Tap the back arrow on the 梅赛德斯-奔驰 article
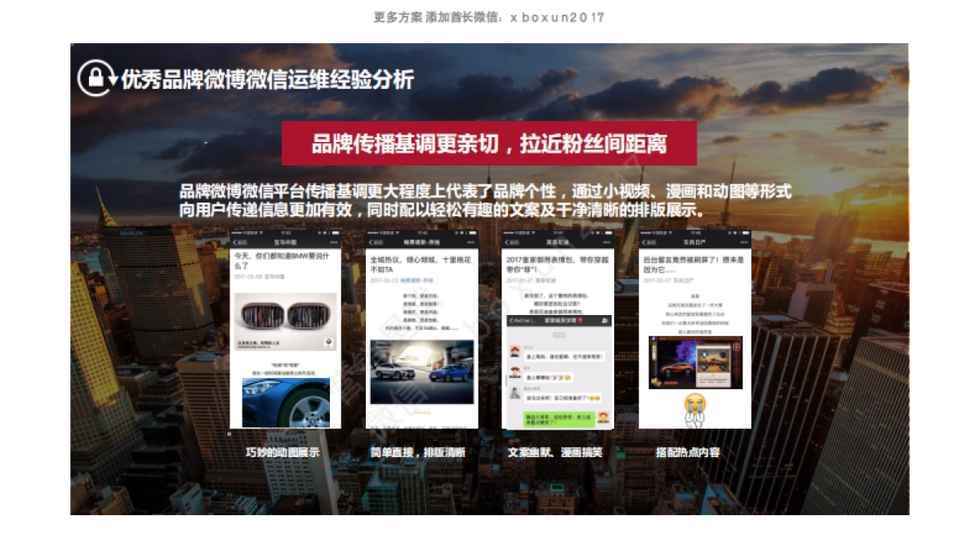 (371, 242)
